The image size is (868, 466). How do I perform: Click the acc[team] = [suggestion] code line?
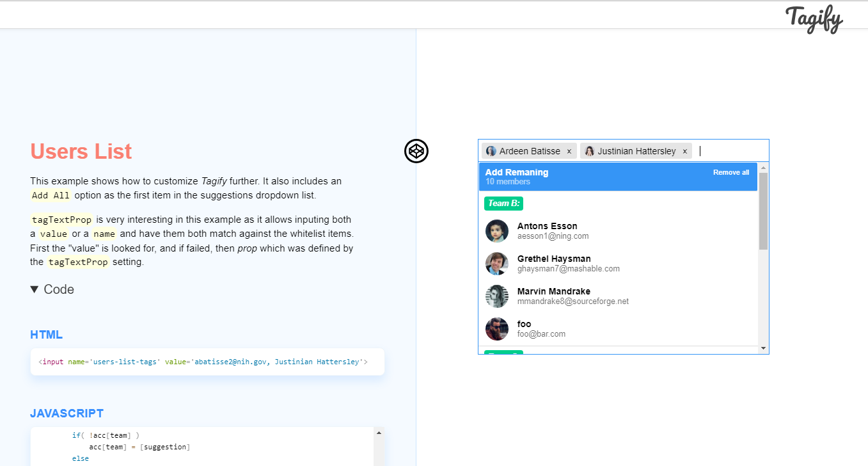(x=139, y=447)
